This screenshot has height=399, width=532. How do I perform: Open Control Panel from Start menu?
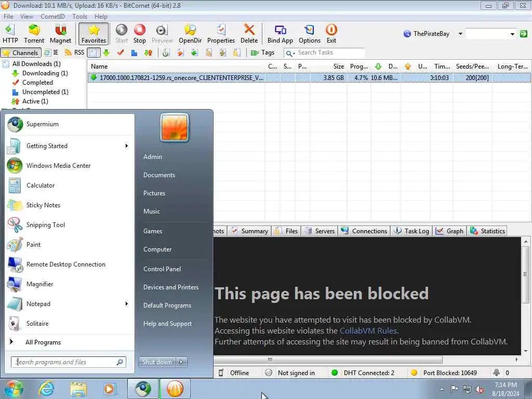162,269
